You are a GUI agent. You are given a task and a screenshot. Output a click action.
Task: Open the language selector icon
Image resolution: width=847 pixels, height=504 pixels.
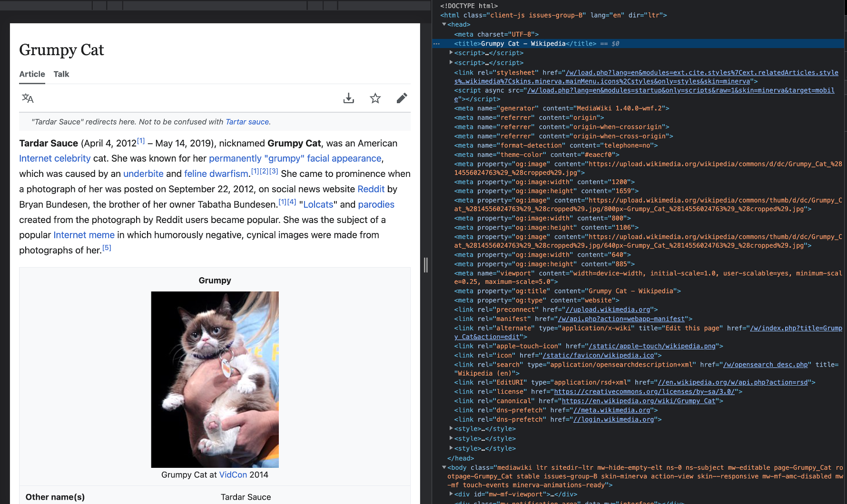[x=28, y=98]
